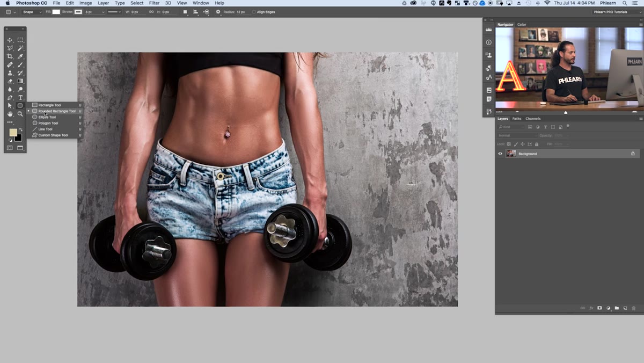Switch to the Paths tab
644x363 pixels.
[517, 119]
